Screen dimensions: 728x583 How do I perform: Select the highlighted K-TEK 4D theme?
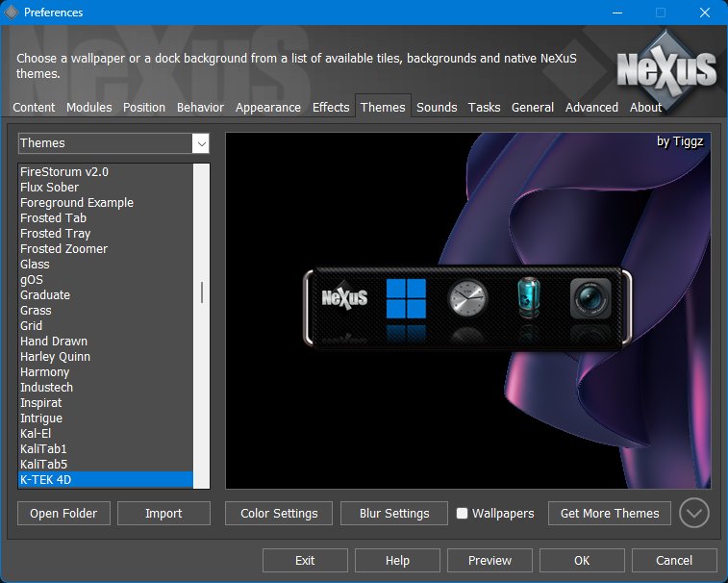pos(106,479)
